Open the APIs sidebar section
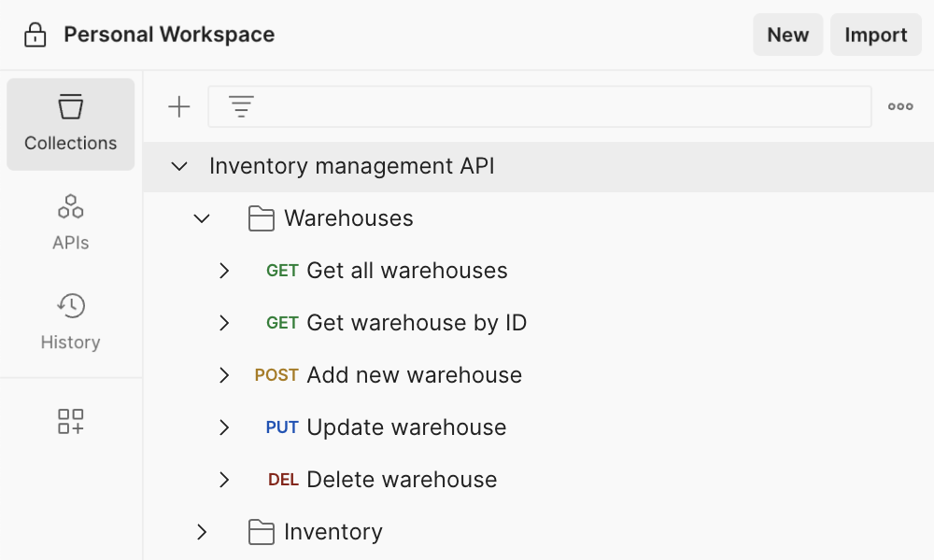 [71, 222]
